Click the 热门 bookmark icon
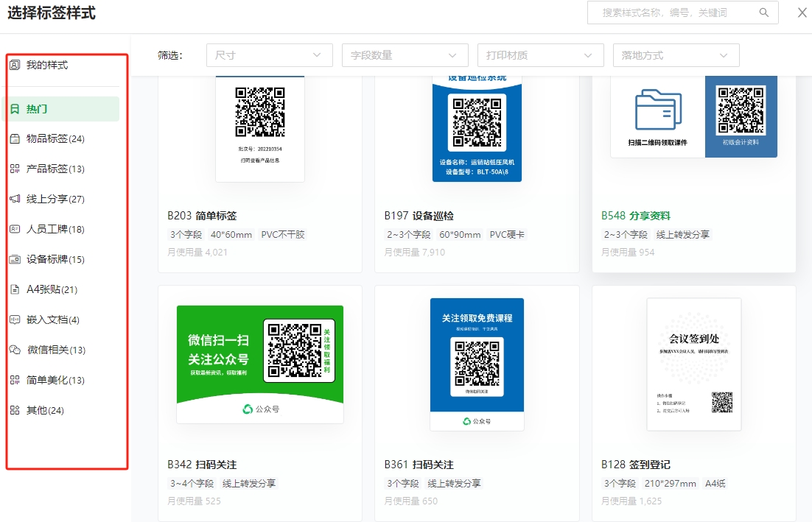812x522 pixels. click(15, 109)
